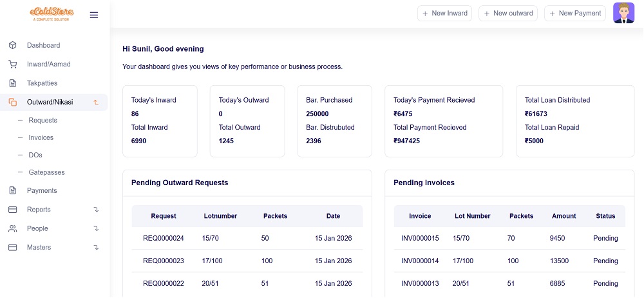Expand the Masters submenu arrow
Screen dimensions: 644x298
coord(96,248)
